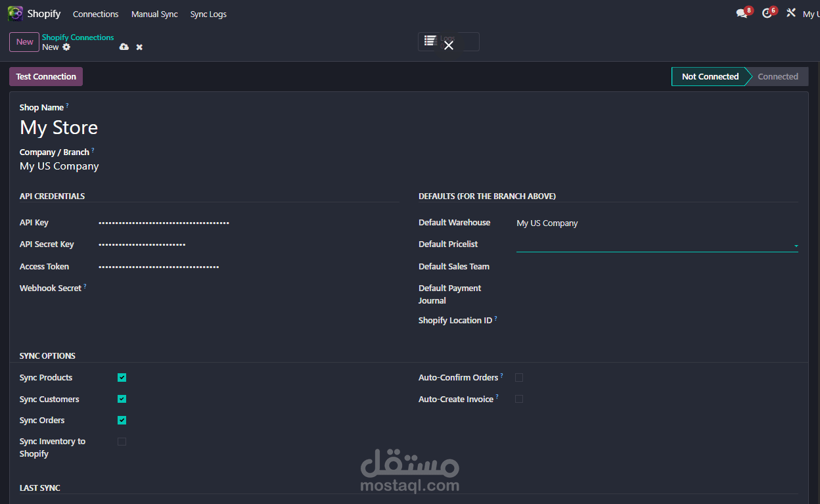Open the user company menu at top right

(x=811, y=14)
